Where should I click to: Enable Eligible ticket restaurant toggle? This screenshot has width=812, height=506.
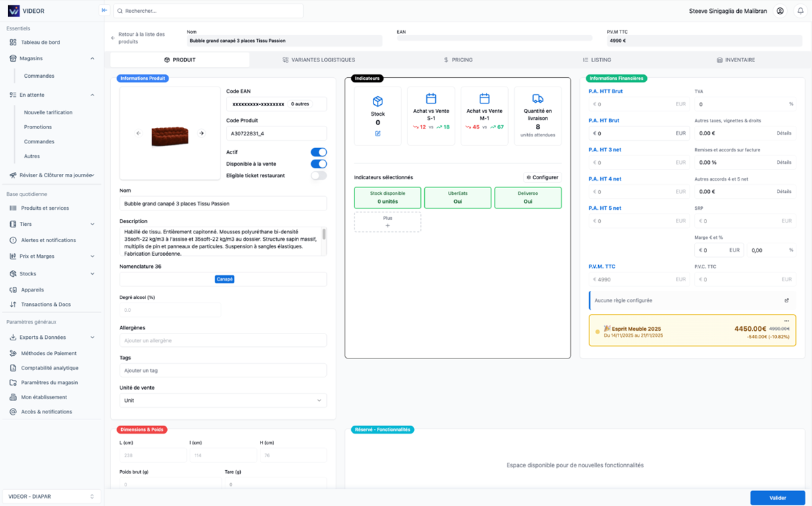tap(318, 175)
